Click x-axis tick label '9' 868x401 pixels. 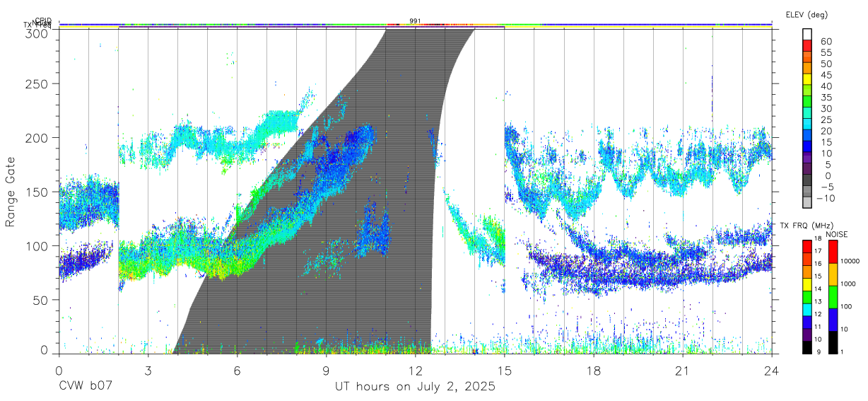[x=326, y=371]
